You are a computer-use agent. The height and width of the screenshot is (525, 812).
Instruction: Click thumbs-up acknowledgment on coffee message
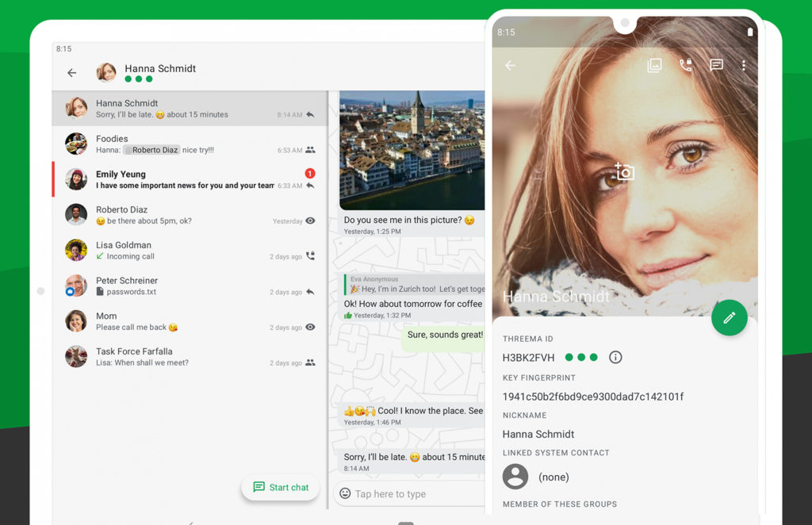click(x=348, y=316)
